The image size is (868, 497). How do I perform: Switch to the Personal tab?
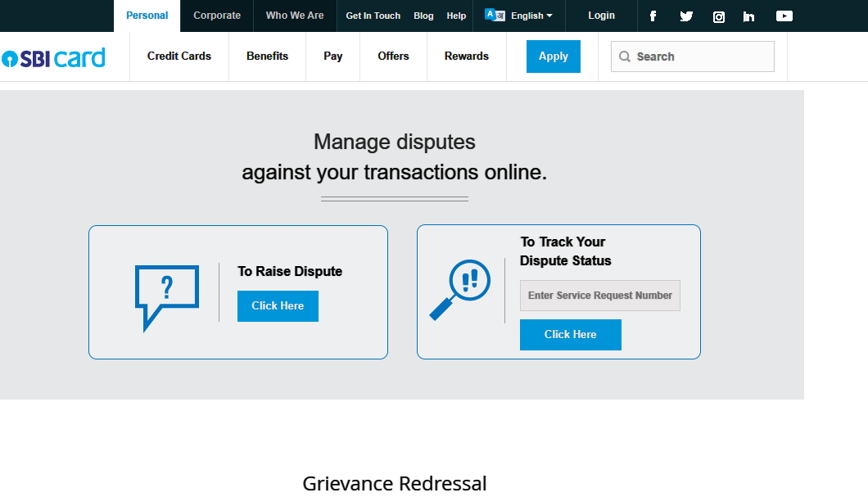click(x=147, y=16)
